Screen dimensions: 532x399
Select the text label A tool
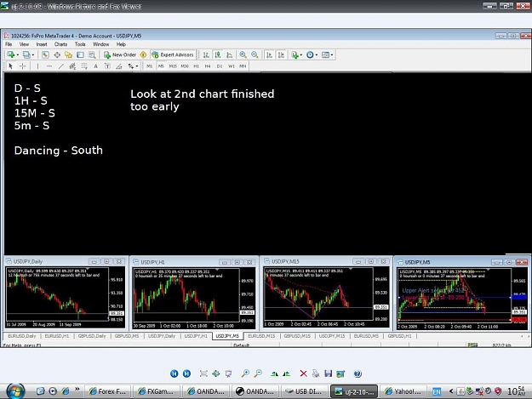(x=95, y=66)
